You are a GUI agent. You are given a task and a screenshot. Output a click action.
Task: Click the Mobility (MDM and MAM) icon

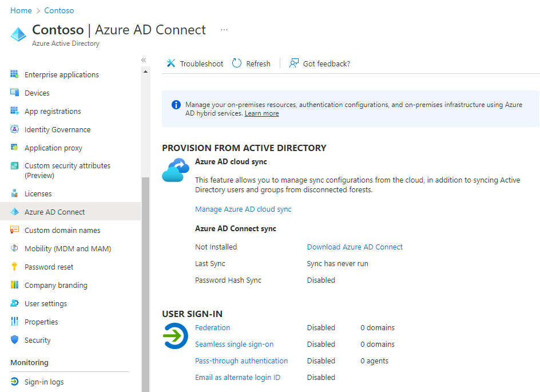pos(14,248)
